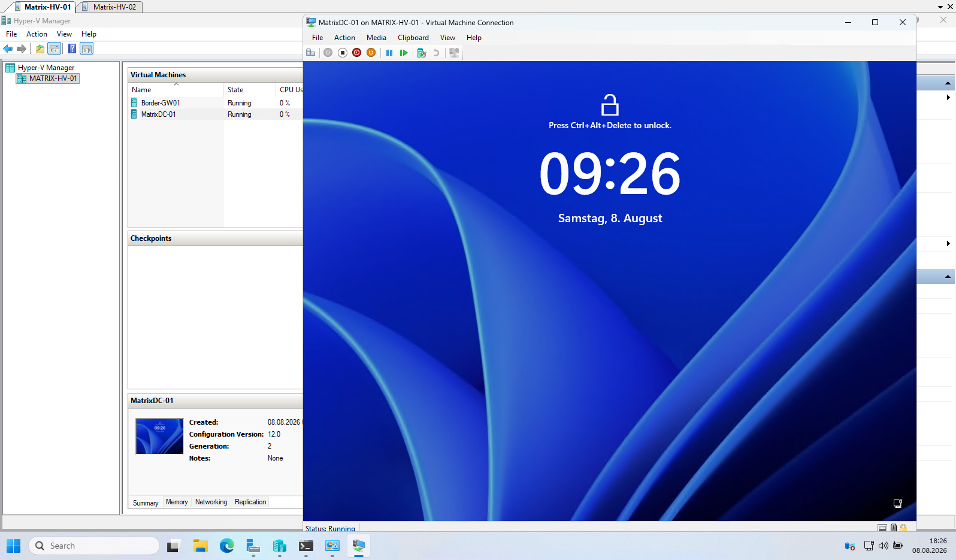Switch to Hyper-V Manager in the taskbar
956x560 pixels.
[x=279, y=546]
